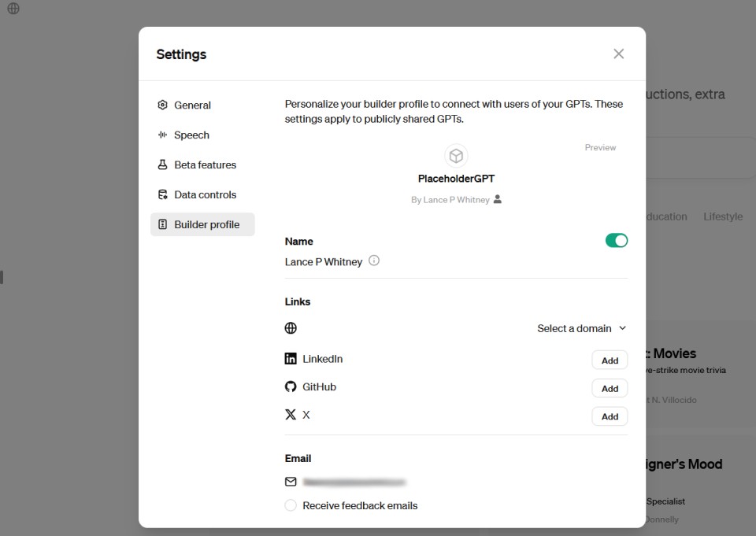Click the chevron next to Select a domain

coord(622,328)
